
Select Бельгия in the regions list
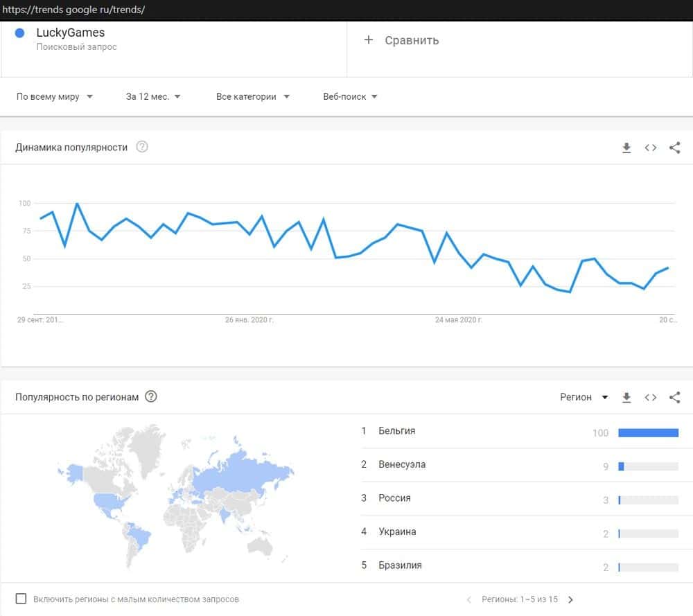[x=397, y=431]
